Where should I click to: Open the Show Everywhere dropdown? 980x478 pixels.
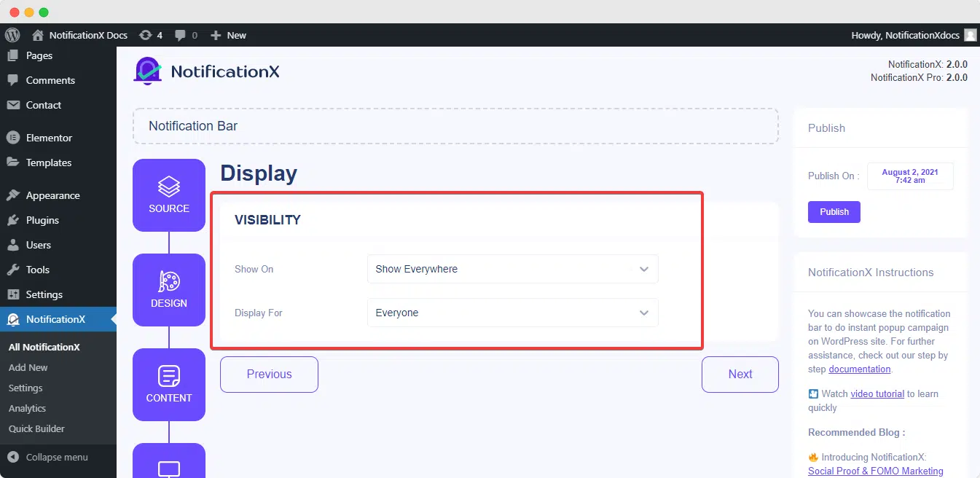513,269
